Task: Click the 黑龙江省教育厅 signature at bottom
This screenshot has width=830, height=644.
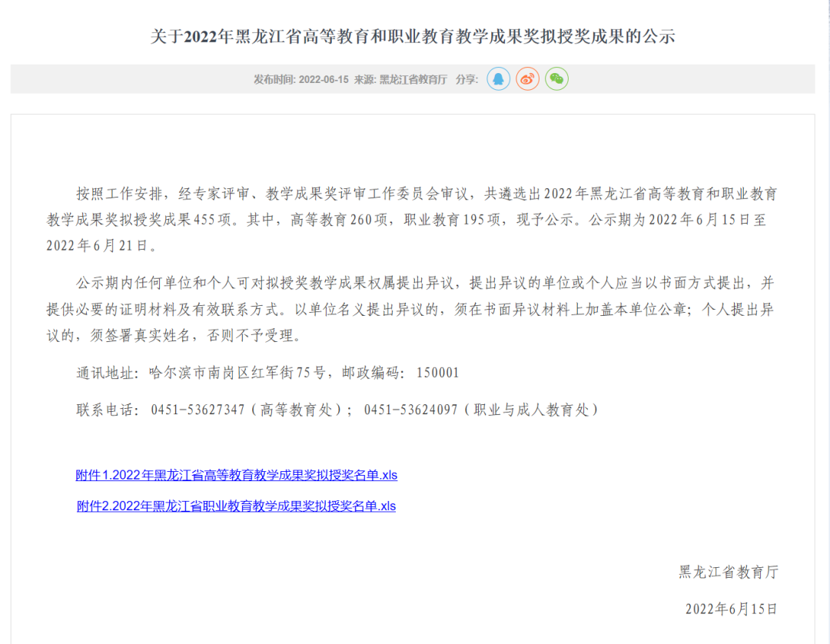Action: pyautogui.click(x=729, y=573)
